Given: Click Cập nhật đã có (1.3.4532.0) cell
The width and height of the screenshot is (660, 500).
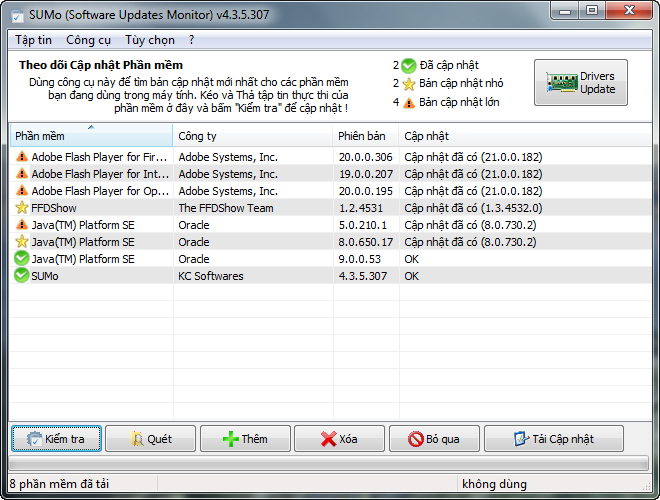Looking at the screenshot, I should click(x=473, y=208).
